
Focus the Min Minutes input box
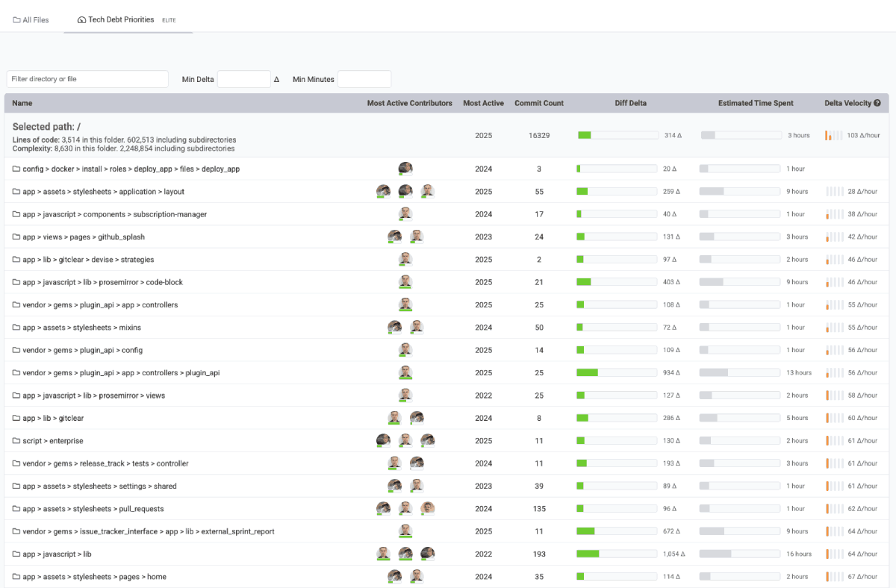click(x=364, y=79)
